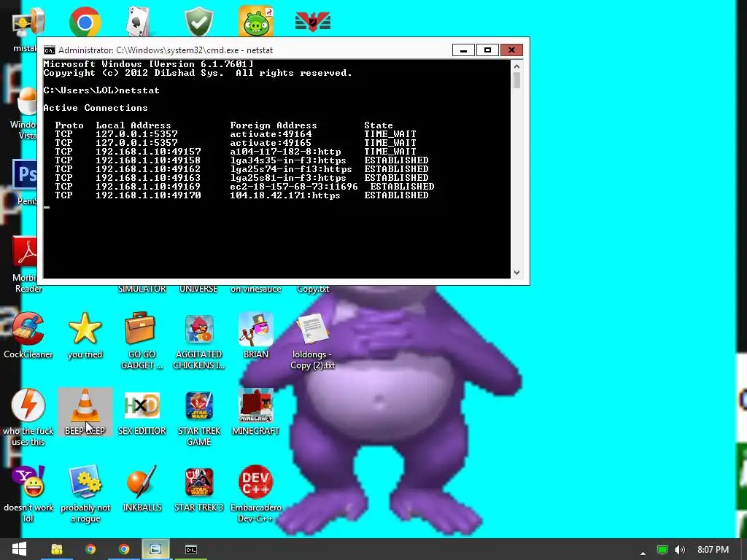
Task: Select the BEEP BEEP traffic cone icon
Action: [x=85, y=412]
